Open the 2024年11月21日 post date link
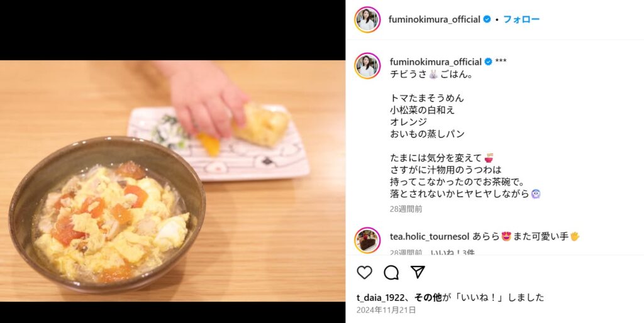Viewport: 644px width, 323px height. (386, 310)
